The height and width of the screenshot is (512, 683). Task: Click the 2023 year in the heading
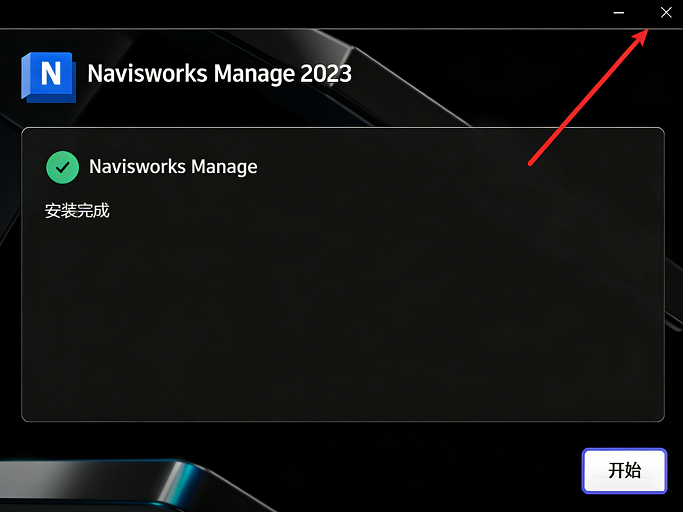click(326, 74)
